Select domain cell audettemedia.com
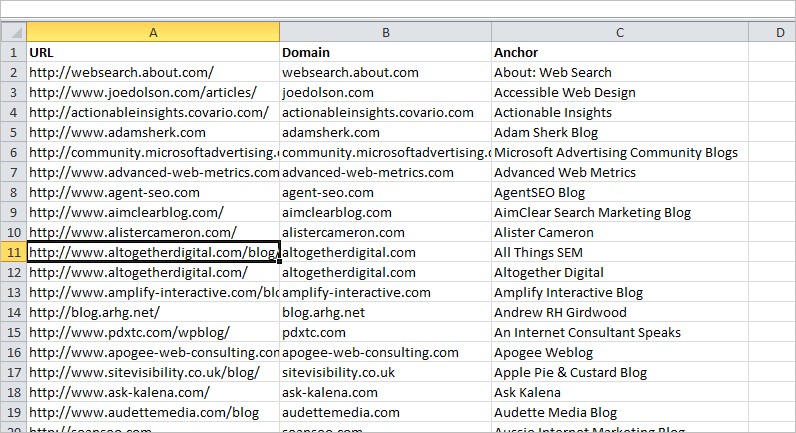The height and width of the screenshot is (433, 796). click(x=385, y=412)
